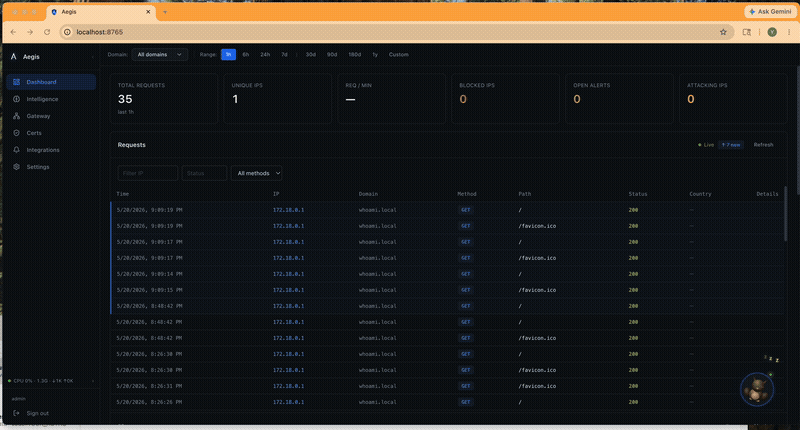800x430 pixels.
Task: Click the Intelligence sidebar icon
Action: coord(16,99)
